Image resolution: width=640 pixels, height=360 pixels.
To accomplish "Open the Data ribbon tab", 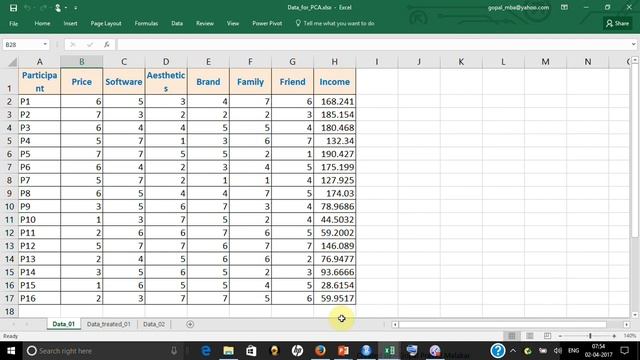I will [177, 24].
